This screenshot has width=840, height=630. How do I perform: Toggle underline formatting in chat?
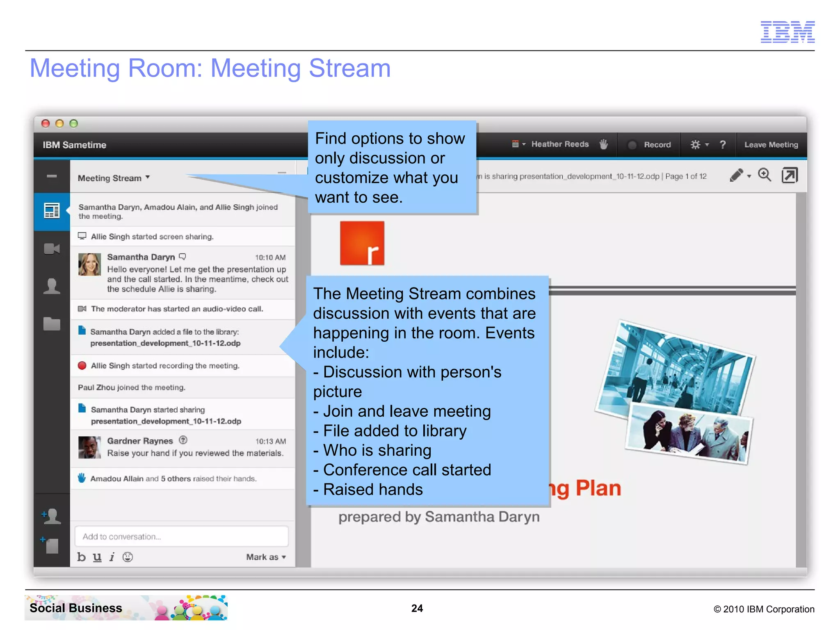97,557
